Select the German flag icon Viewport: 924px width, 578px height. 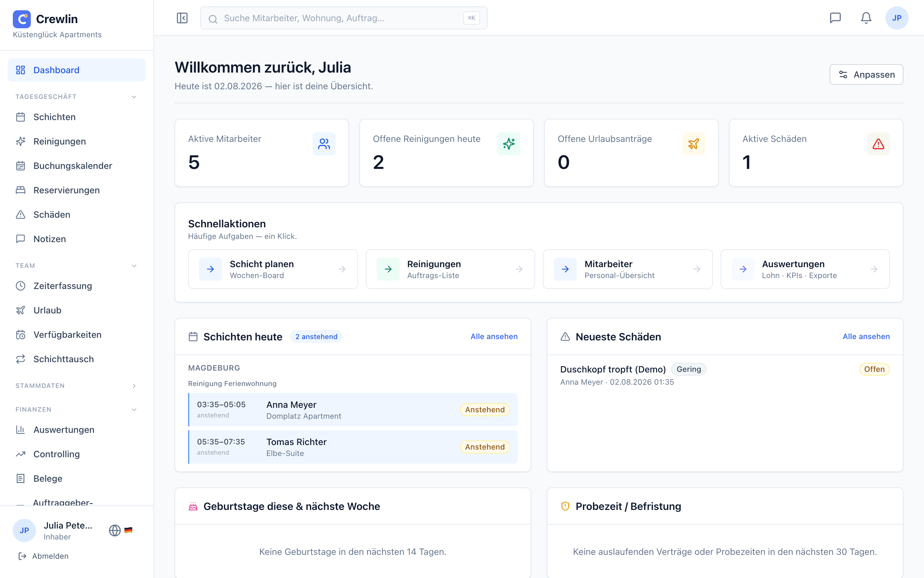tap(128, 530)
